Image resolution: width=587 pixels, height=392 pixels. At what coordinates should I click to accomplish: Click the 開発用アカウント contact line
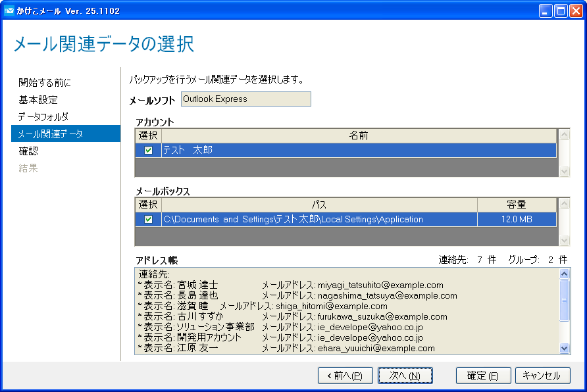[x=280, y=337]
